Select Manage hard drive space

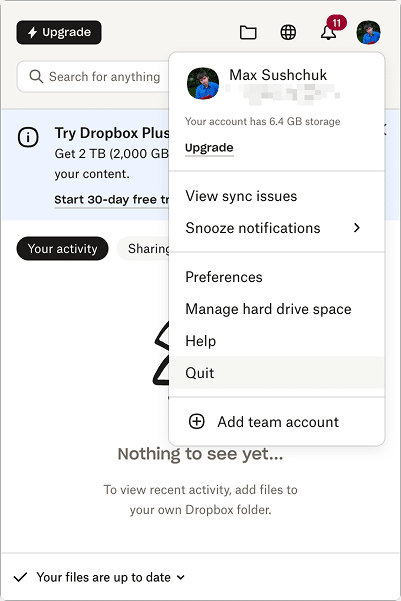point(277,309)
